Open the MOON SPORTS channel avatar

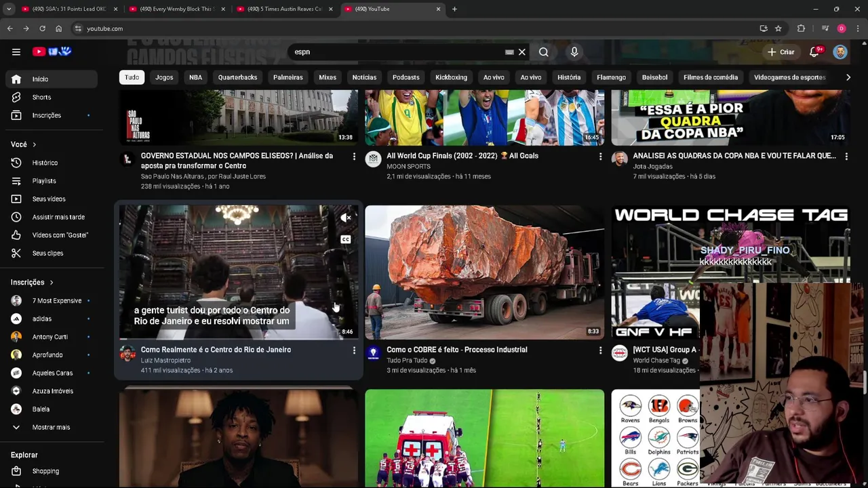click(373, 159)
